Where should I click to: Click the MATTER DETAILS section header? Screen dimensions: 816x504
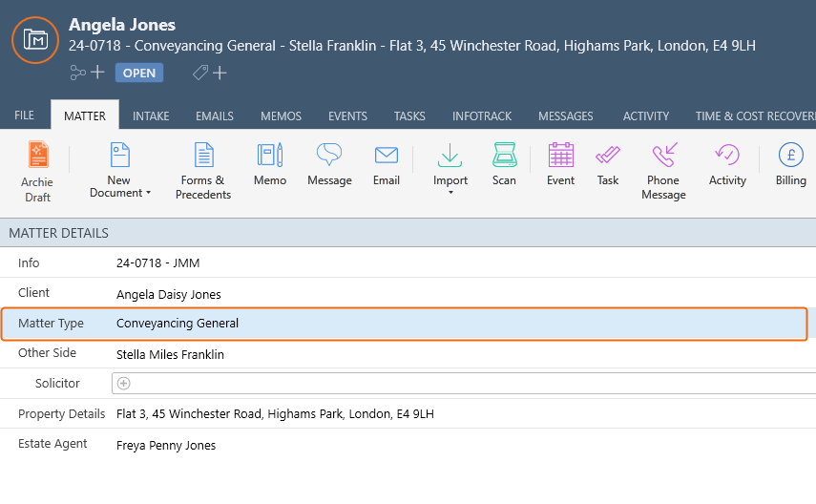(x=408, y=233)
